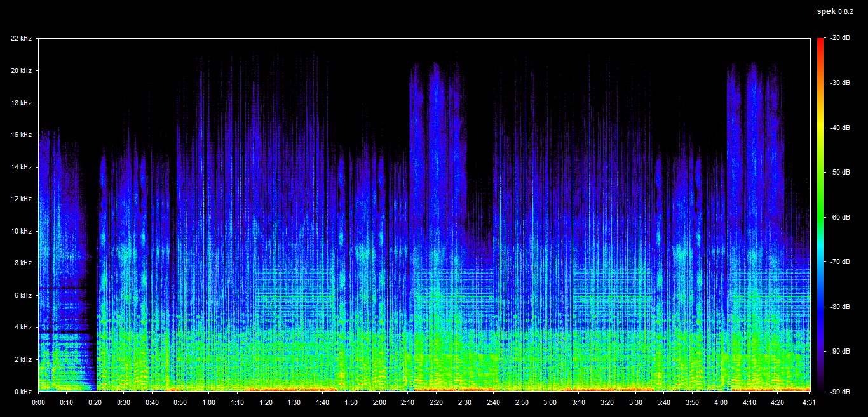Viewport: 868px width, 417px height.
Task: Click the 10 kHz frequency axis label
Action: (x=21, y=231)
